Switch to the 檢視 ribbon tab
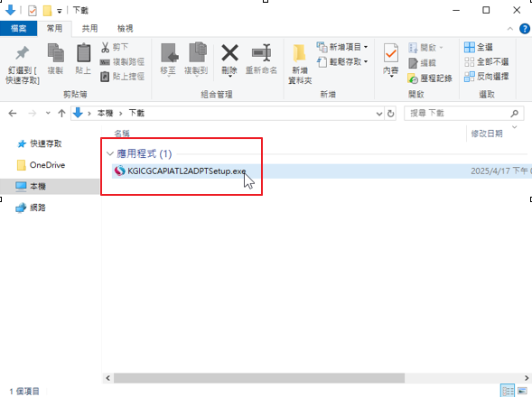Image resolution: width=532 pixels, height=397 pixels. point(126,29)
